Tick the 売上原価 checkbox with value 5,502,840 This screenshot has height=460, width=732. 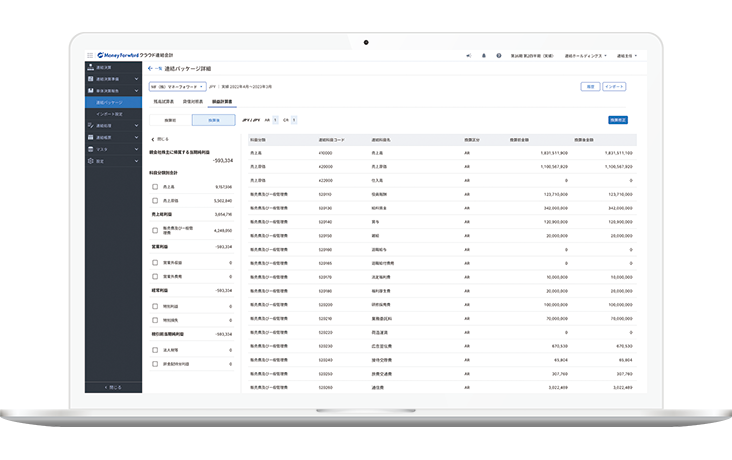pyautogui.click(x=155, y=201)
